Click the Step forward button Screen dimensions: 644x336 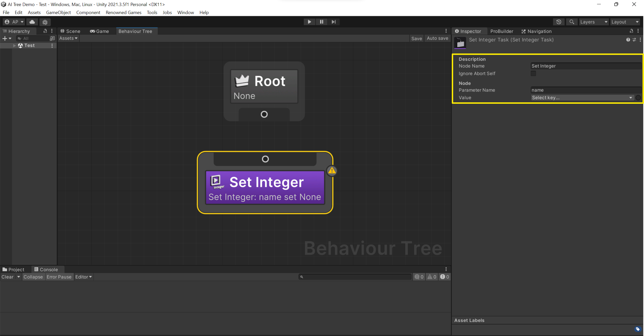click(x=333, y=22)
